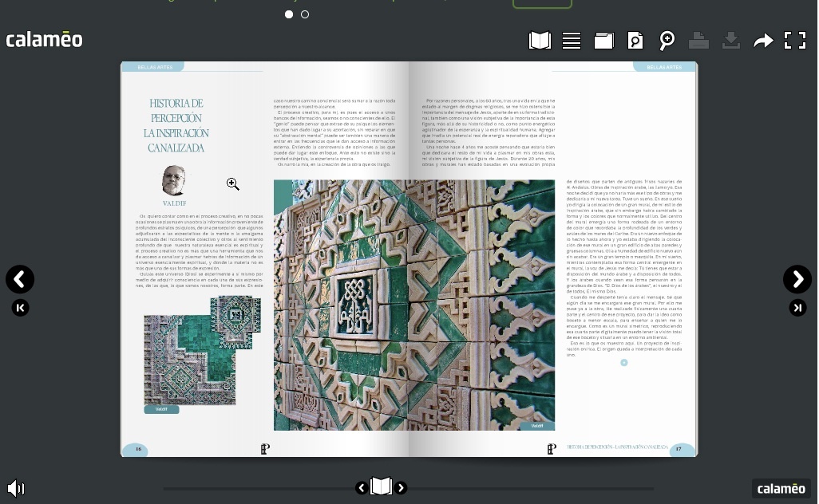
Task: Click the 'BELLAS ARTES' header on the right page
Action: click(x=664, y=67)
